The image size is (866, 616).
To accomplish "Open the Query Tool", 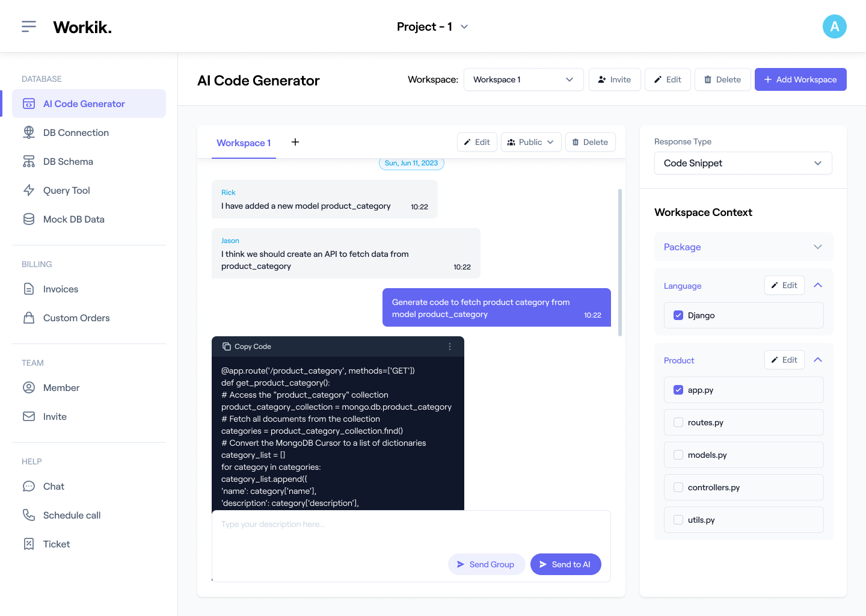I will pos(29,190).
